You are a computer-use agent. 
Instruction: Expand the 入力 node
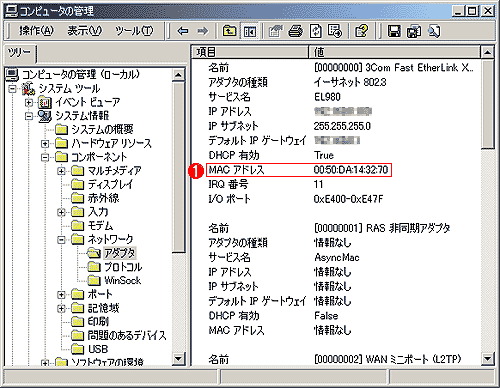pos(61,212)
